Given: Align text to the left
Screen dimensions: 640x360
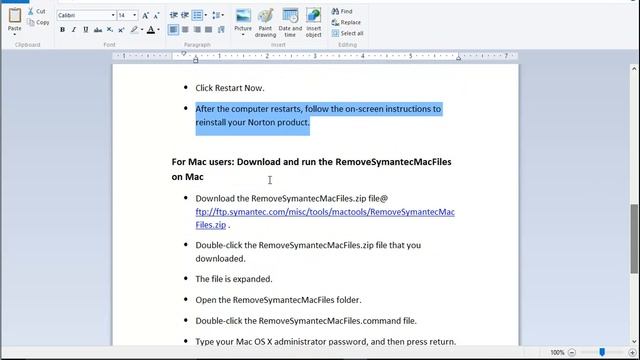Looking at the screenshot, I should 173,29.
